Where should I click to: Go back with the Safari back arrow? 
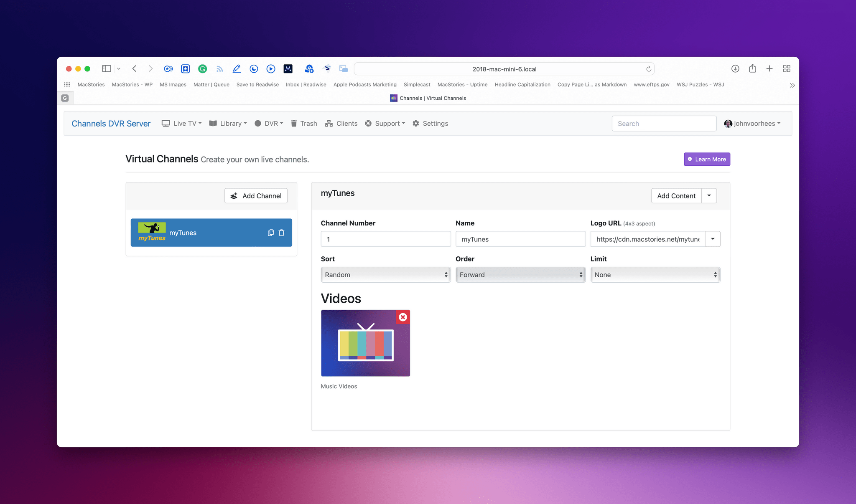[x=134, y=68]
